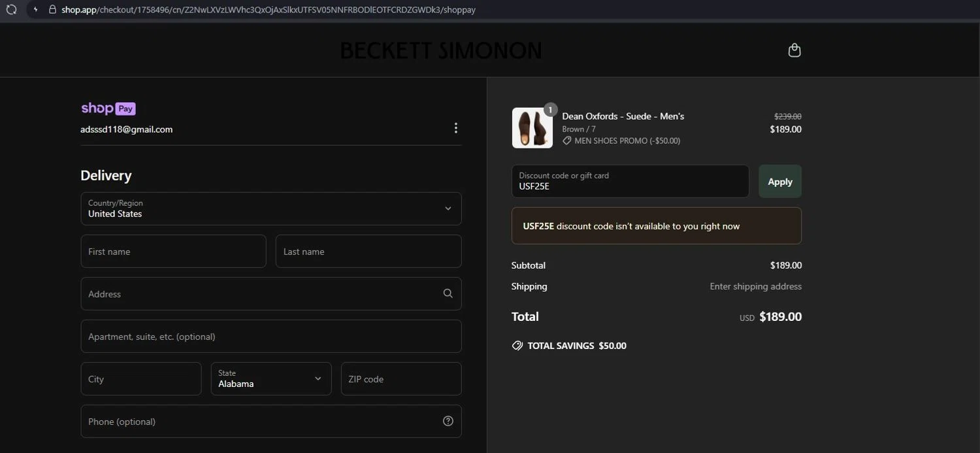Open the State dropdown showing Alabama
This screenshot has height=453, width=980.
pyautogui.click(x=271, y=379)
